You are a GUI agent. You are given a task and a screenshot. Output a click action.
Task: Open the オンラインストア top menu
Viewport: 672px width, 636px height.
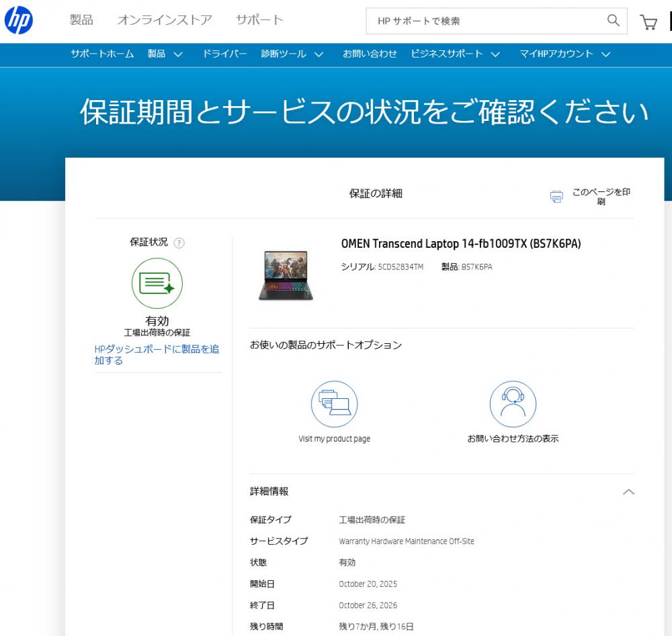click(x=165, y=20)
